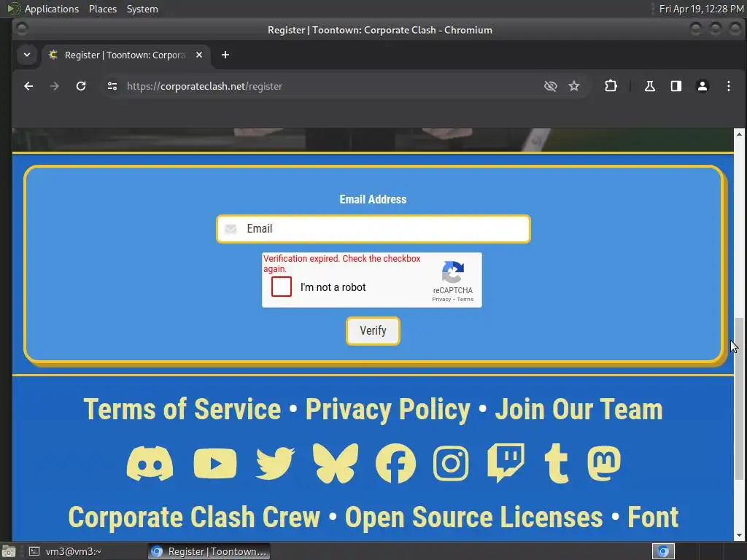
Task: Open the Tumblr icon in footer
Action: 557,463
